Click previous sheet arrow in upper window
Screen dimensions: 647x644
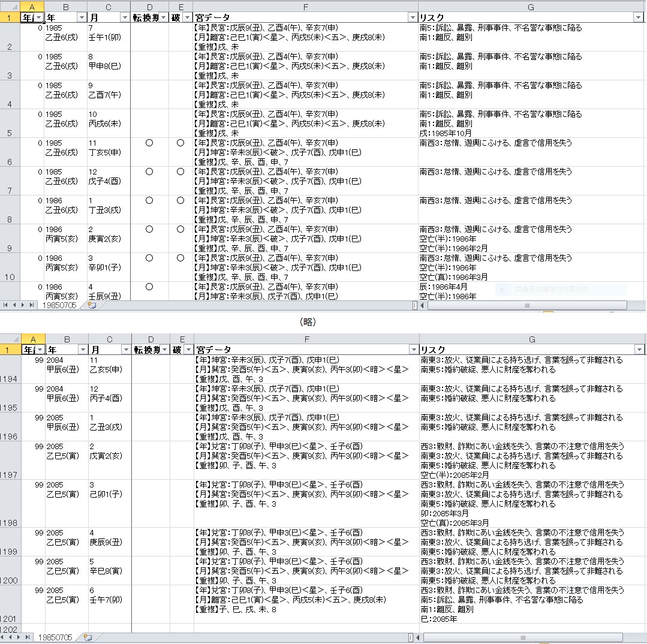tap(14, 305)
